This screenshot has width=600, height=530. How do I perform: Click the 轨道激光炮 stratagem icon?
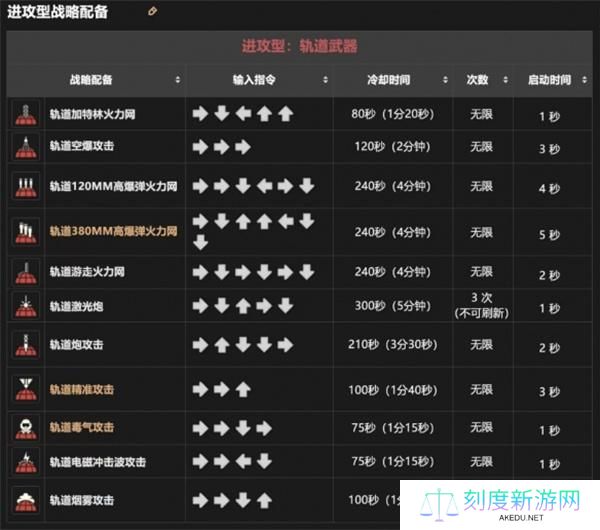point(26,306)
